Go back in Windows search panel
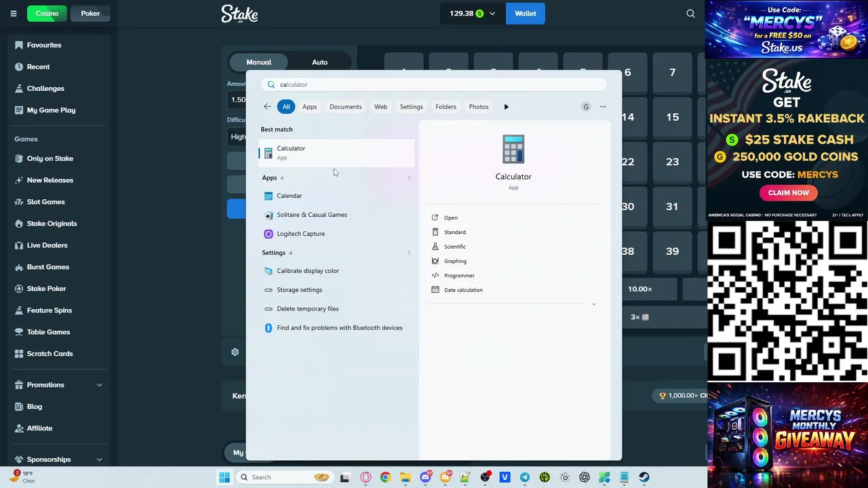 [x=267, y=106]
